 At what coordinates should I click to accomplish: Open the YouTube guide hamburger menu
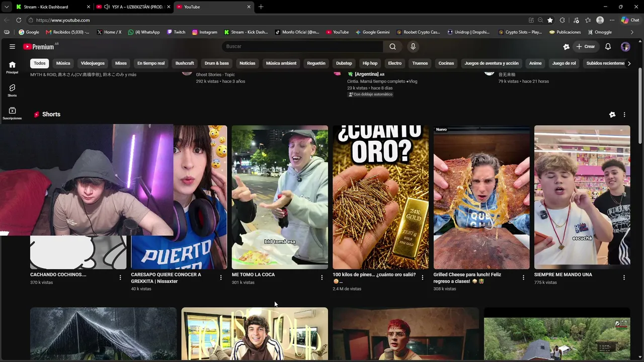click(x=12, y=46)
